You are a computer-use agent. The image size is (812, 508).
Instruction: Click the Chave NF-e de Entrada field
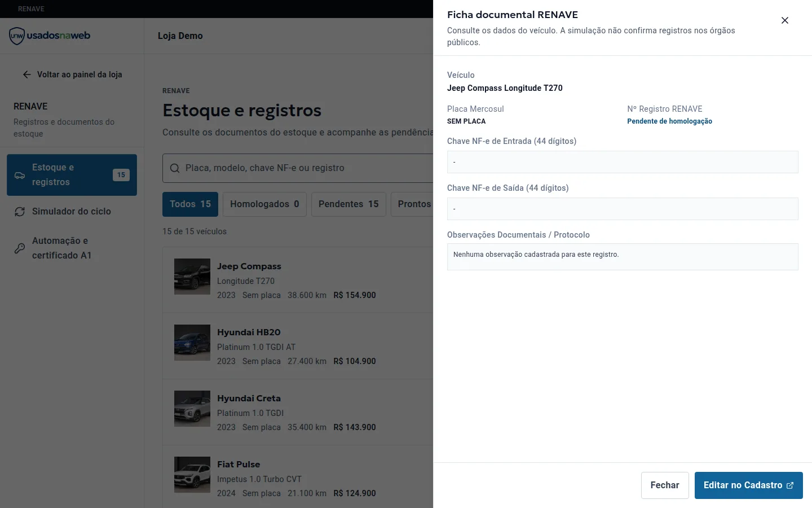tap(623, 162)
